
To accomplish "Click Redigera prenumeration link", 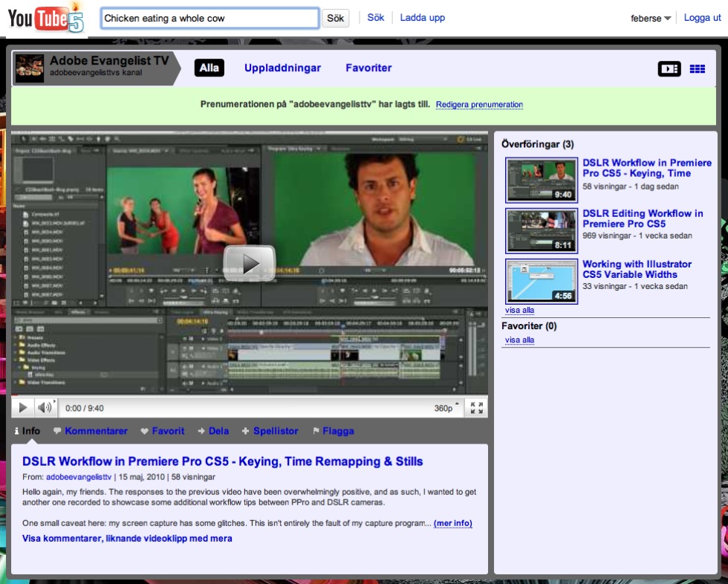I will click(479, 105).
